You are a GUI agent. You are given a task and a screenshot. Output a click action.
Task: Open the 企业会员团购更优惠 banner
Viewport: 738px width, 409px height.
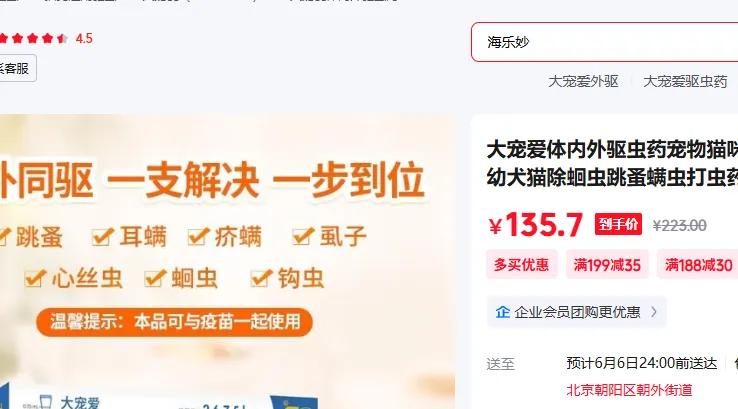[577, 312]
